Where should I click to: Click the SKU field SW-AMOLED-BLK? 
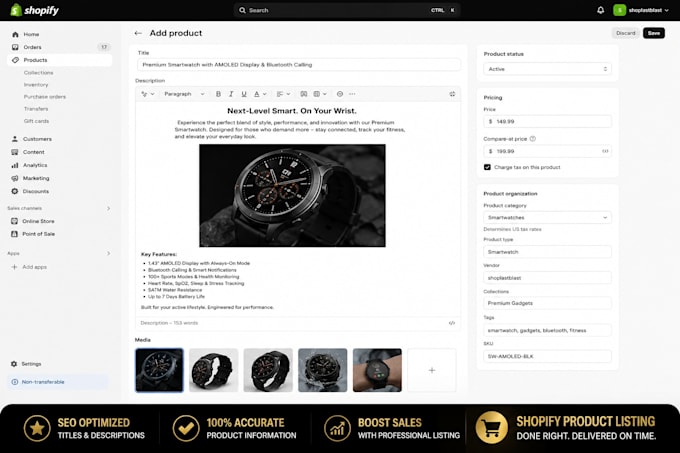[547, 356]
